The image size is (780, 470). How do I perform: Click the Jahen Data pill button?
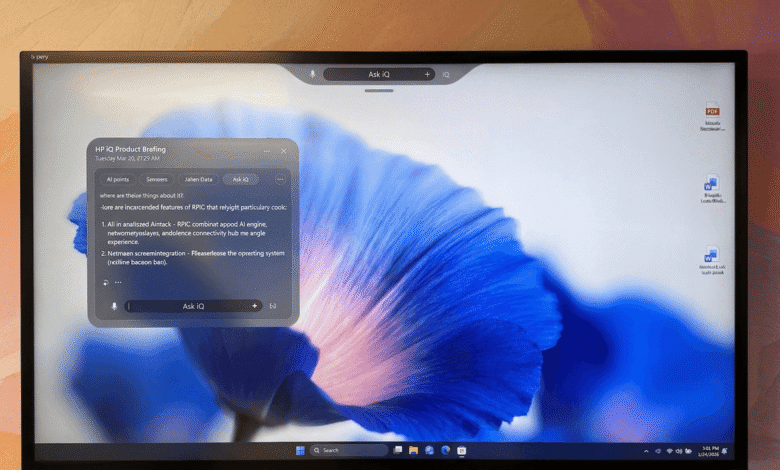[197, 179]
